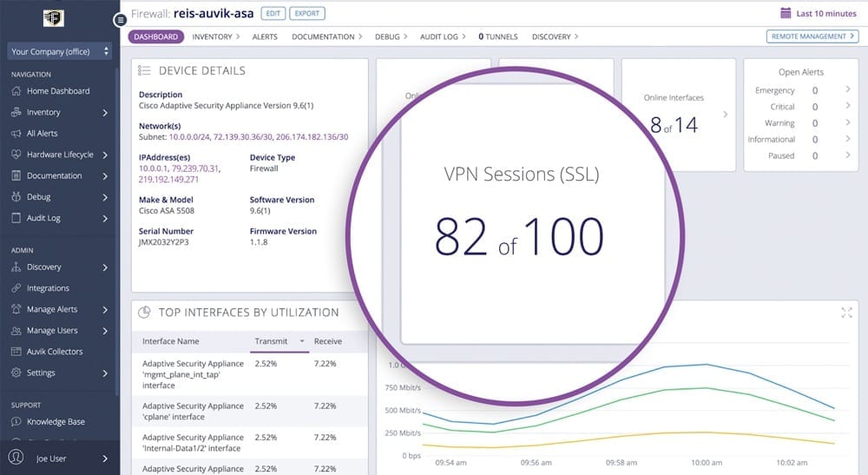Open the Inventory tab in top bar
Screen dimensions: 868x475
click(x=216, y=36)
